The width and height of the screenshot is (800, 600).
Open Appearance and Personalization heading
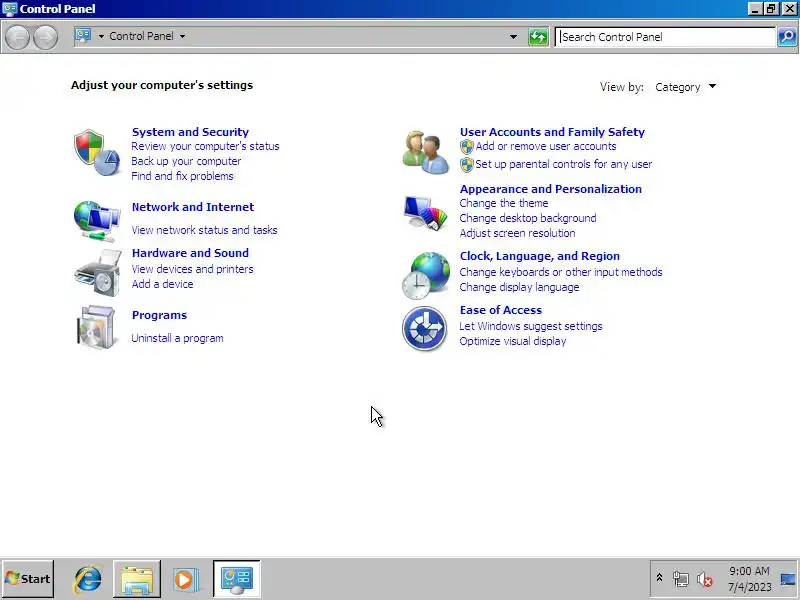[x=551, y=189]
